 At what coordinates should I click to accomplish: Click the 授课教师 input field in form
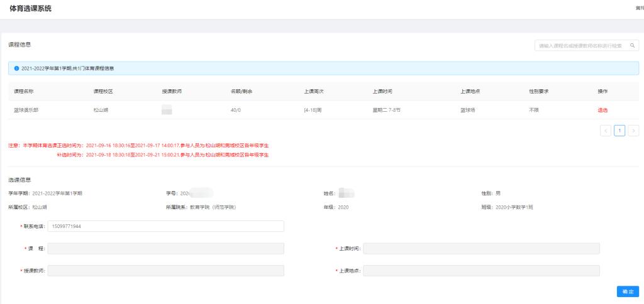pos(165,271)
